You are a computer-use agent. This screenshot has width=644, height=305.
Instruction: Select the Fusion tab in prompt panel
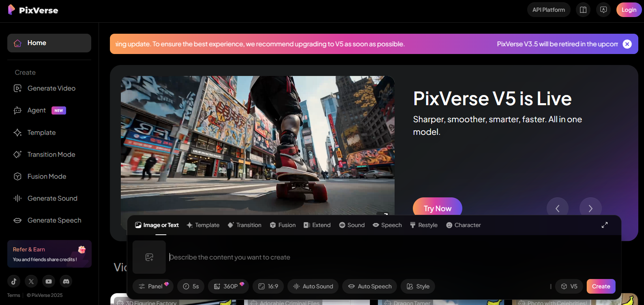283,225
